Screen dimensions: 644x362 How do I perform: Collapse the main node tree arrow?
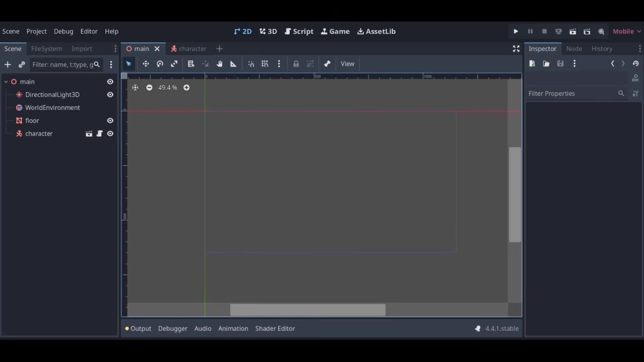tap(6, 81)
